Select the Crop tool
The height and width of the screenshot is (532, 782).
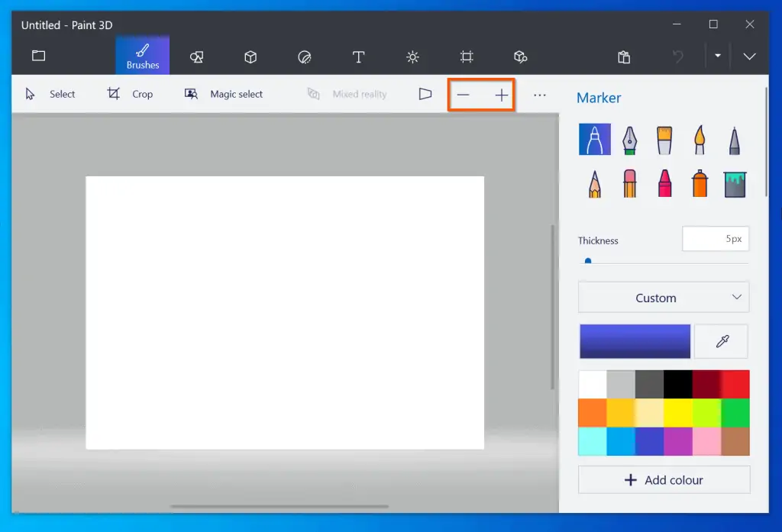131,94
